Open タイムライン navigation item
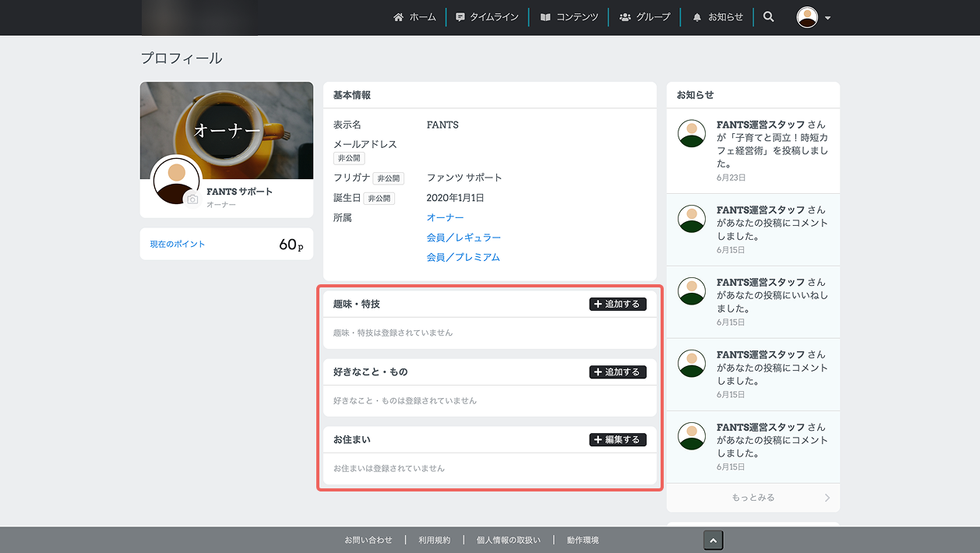980x553 pixels. 487,17
